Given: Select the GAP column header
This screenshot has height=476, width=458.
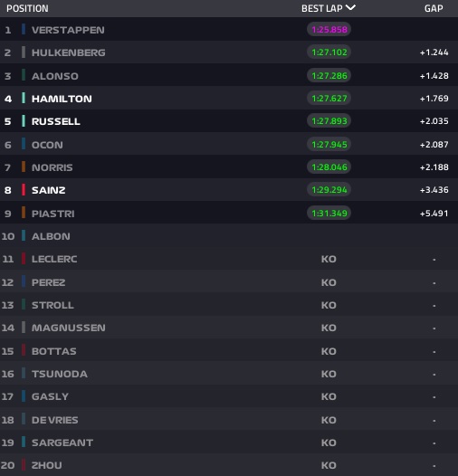Looking at the screenshot, I should point(434,8).
